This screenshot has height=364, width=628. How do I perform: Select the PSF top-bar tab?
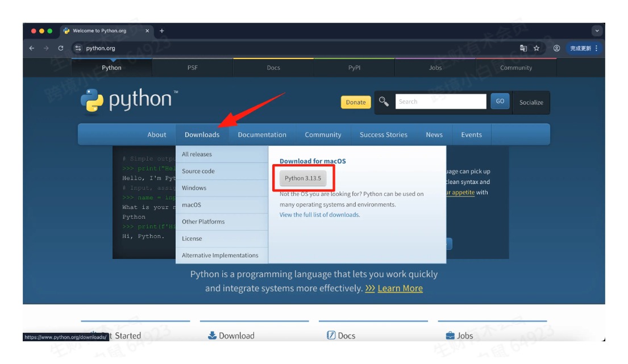click(193, 68)
